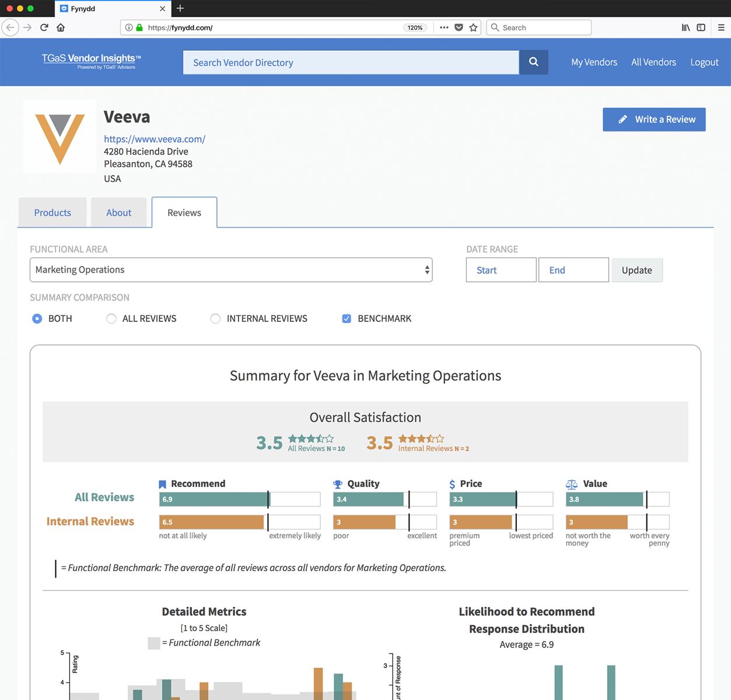
Task: Open the veeva.com website link
Action: [x=155, y=139]
